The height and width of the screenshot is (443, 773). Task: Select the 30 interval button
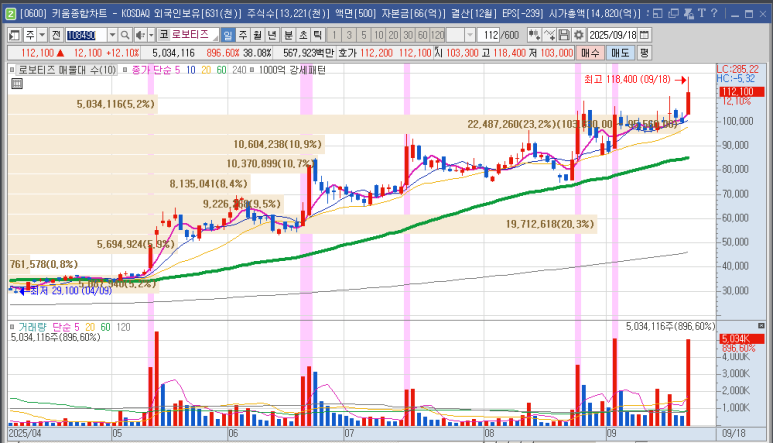408,35
